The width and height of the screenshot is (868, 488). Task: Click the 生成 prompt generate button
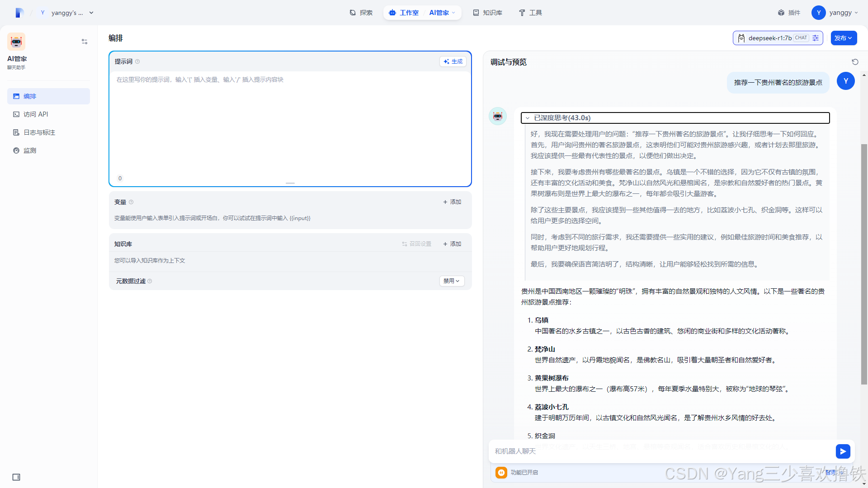[453, 61]
